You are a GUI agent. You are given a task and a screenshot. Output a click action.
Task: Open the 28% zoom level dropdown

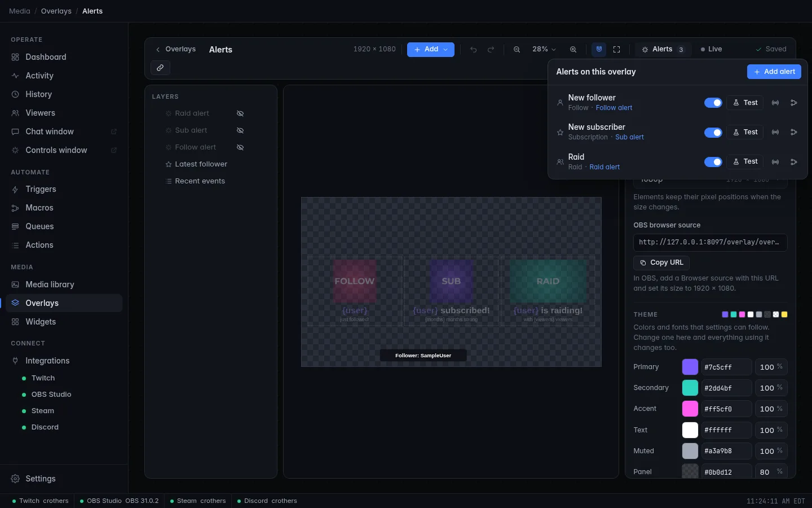click(x=544, y=50)
